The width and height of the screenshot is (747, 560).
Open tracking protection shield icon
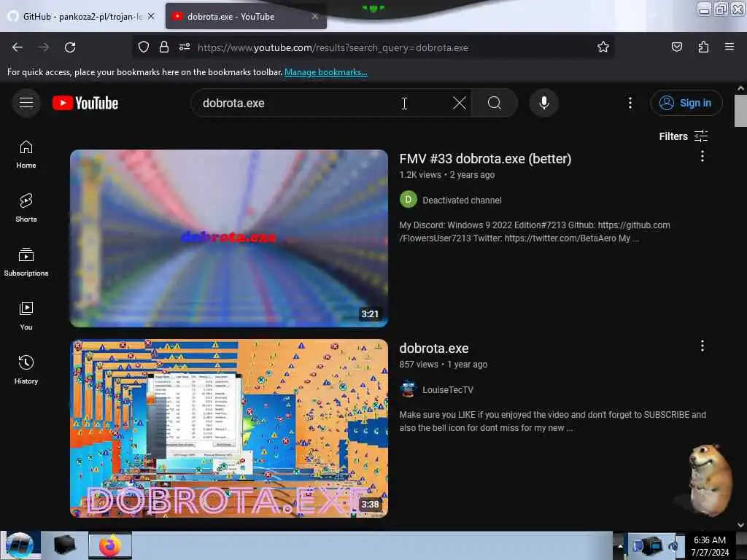click(x=144, y=47)
